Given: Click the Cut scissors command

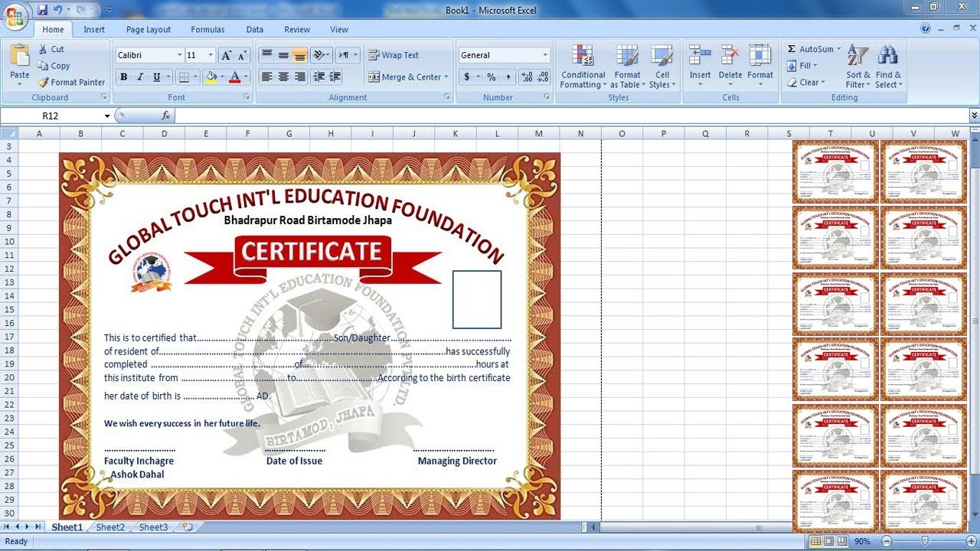Looking at the screenshot, I should pyautogui.click(x=51, y=49).
